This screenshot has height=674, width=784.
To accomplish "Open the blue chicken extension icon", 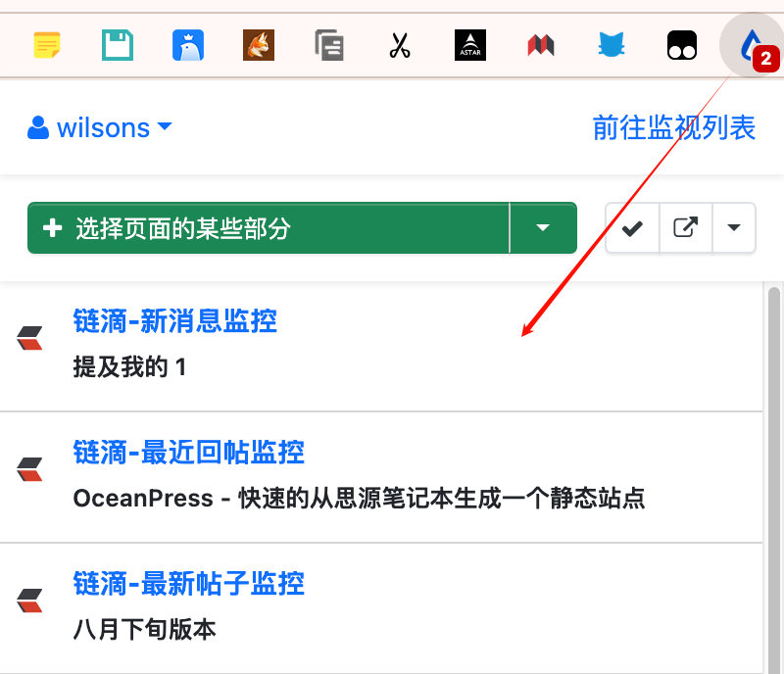I will pos(188,45).
